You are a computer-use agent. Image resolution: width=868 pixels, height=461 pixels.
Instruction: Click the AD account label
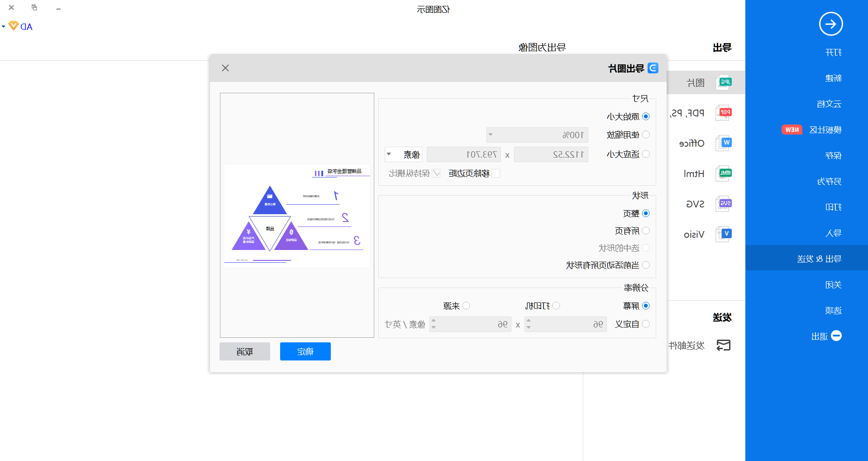(26, 27)
